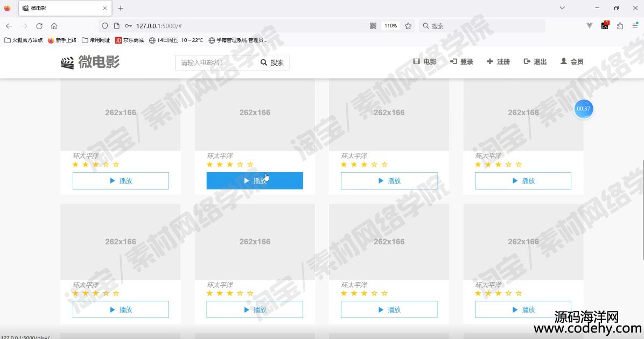Play fourth movie in top row
This screenshot has width=644, height=339.
coord(523,181)
